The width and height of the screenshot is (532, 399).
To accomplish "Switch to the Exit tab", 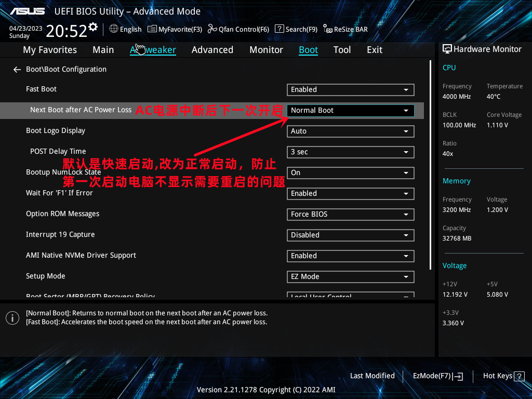I will click(x=375, y=50).
